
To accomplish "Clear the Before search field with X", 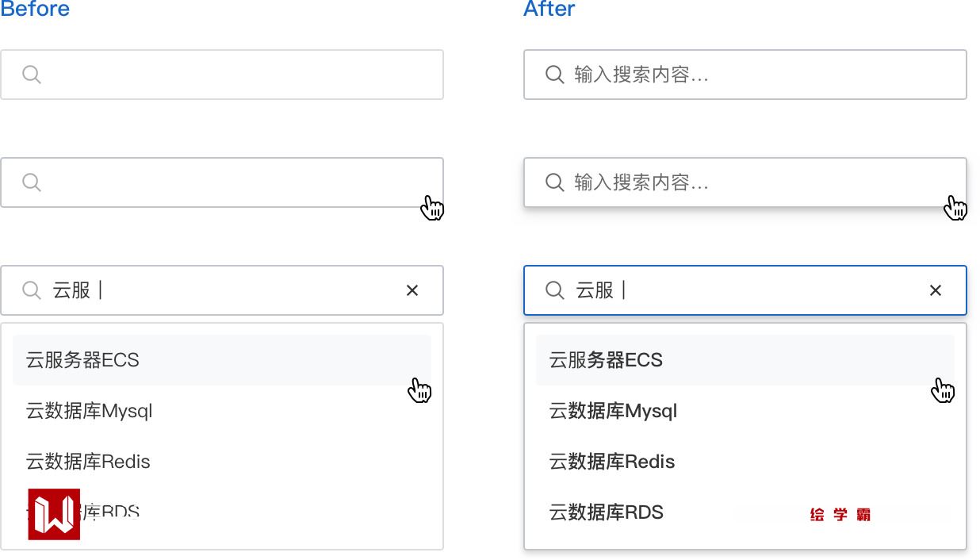I will (x=412, y=290).
